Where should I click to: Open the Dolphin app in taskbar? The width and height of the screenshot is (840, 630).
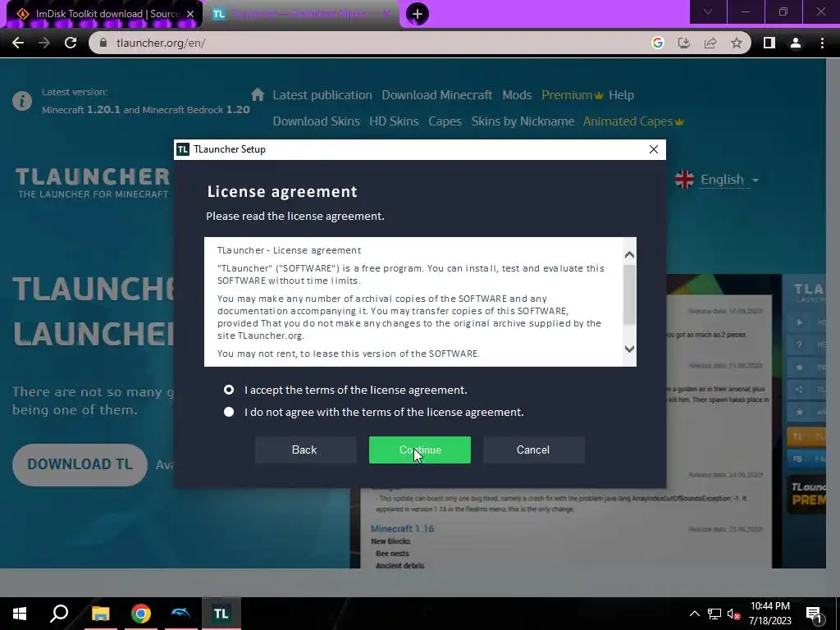pyautogui.click(x=181, y=614)
